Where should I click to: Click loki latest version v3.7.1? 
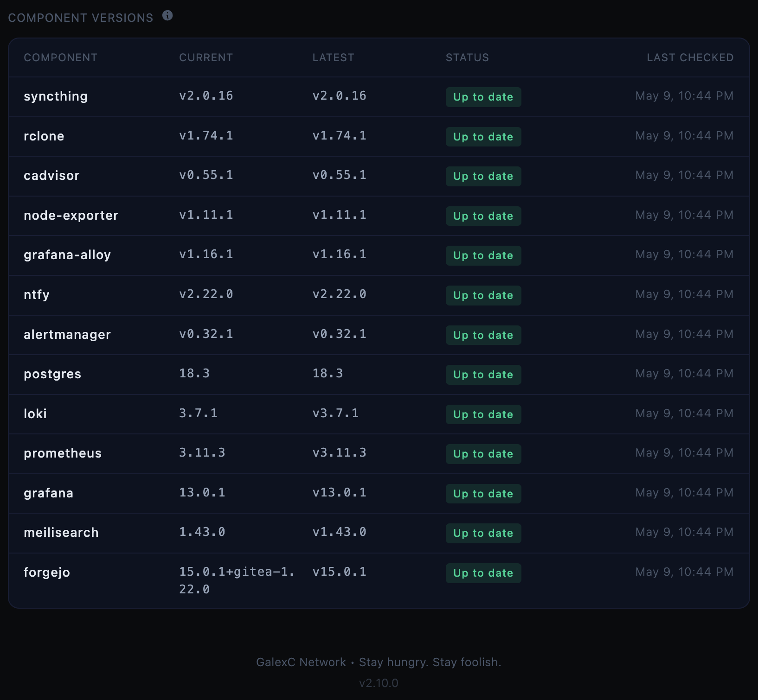(x=335, y=414)
